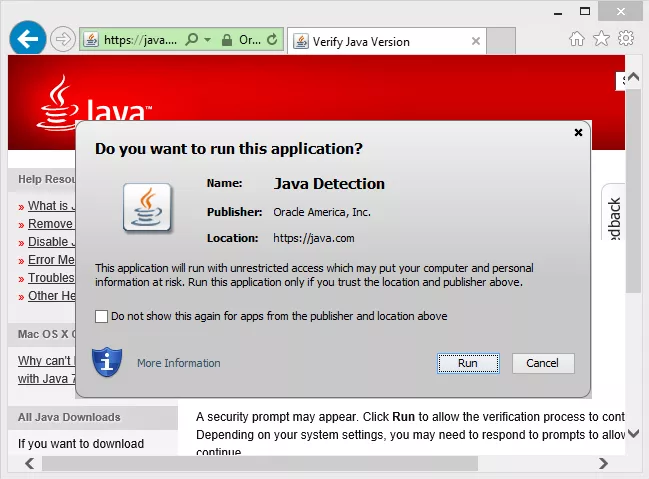Click the padlock security icon
The width and height of the screenshot is (649, 479).
coord(226,40)
